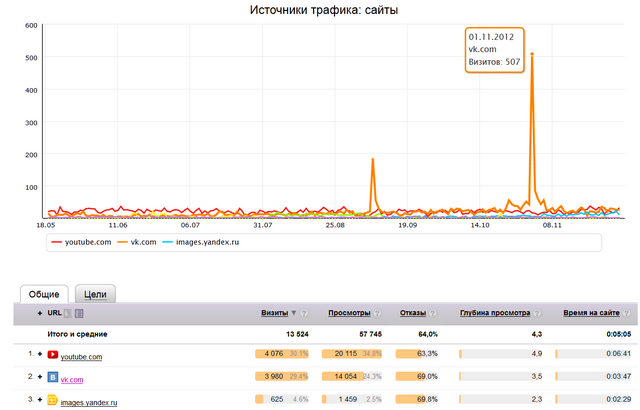
Task: Click the vk.com visits bar 3 980
Action: click(x=282, y=377)
